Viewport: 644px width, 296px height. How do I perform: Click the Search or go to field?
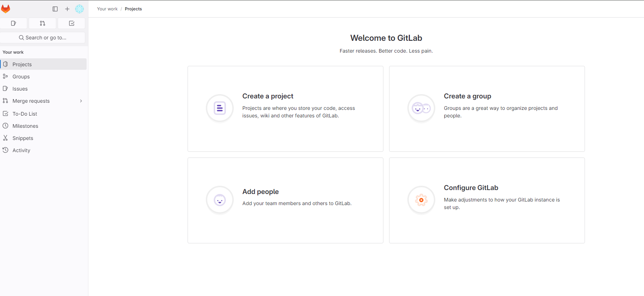coord(43,38)
